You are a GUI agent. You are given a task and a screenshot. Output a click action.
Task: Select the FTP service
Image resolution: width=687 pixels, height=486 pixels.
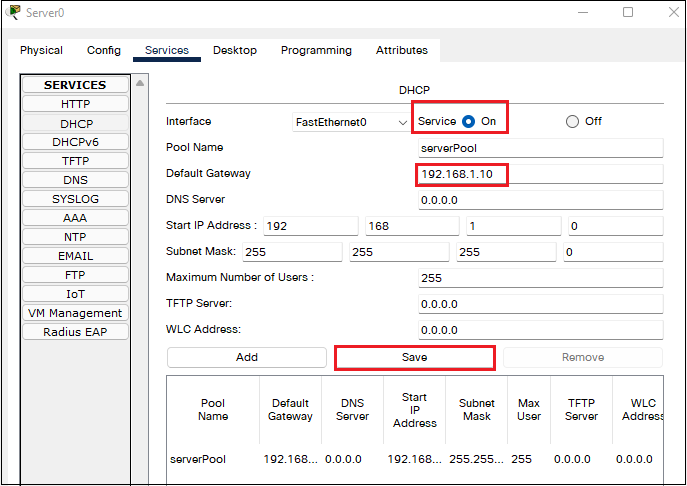[75, 275]
